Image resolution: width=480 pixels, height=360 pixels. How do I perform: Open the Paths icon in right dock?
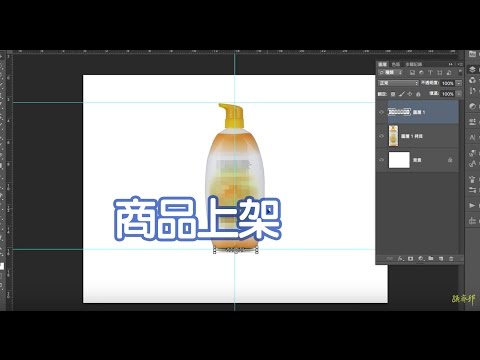coord(472,91)
